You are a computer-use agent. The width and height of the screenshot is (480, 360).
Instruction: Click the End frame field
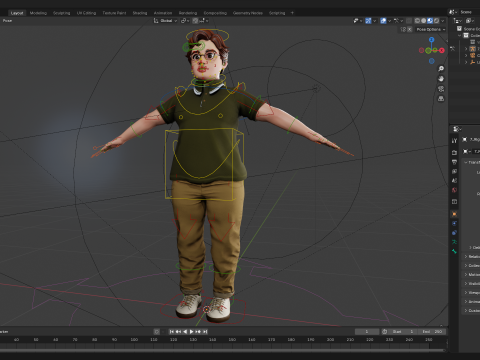[433, 332]
